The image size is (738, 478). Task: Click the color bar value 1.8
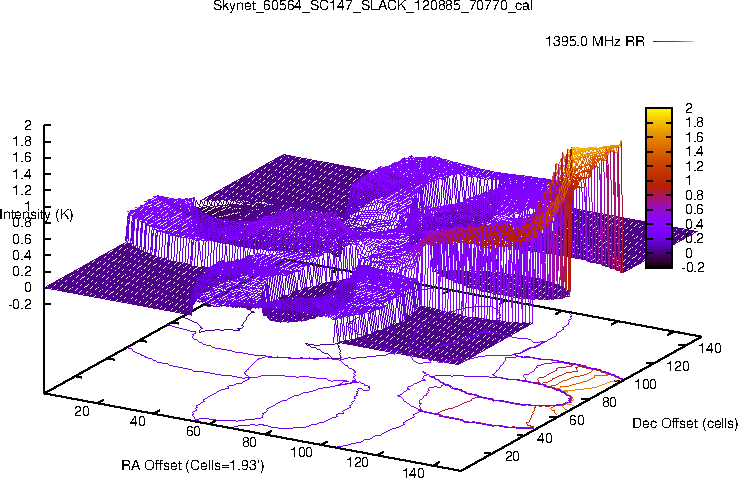[x=694, y=122]
